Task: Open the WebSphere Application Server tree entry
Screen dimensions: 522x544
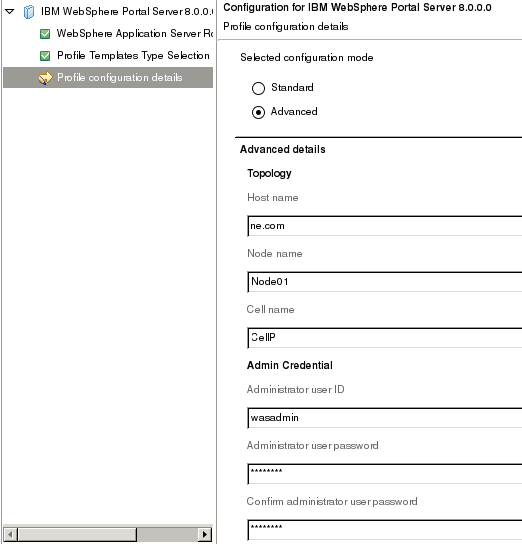Action: click(x=135, y=33)
